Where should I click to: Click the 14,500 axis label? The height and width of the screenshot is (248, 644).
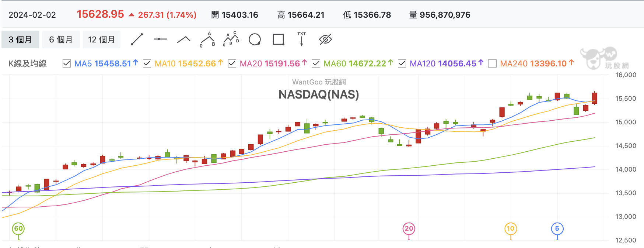click(626, 146)
